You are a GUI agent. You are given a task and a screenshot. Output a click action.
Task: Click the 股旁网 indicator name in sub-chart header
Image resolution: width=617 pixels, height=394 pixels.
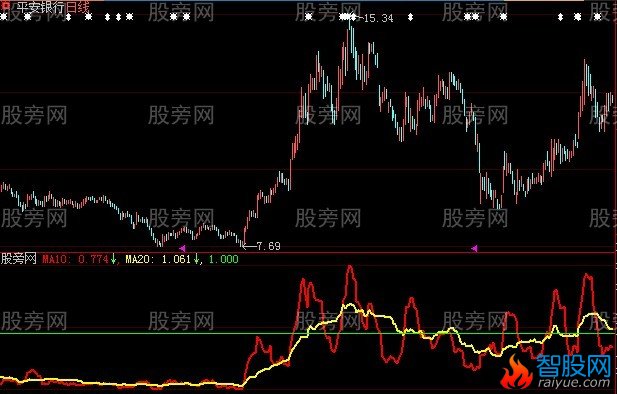[x=18, y=259]
